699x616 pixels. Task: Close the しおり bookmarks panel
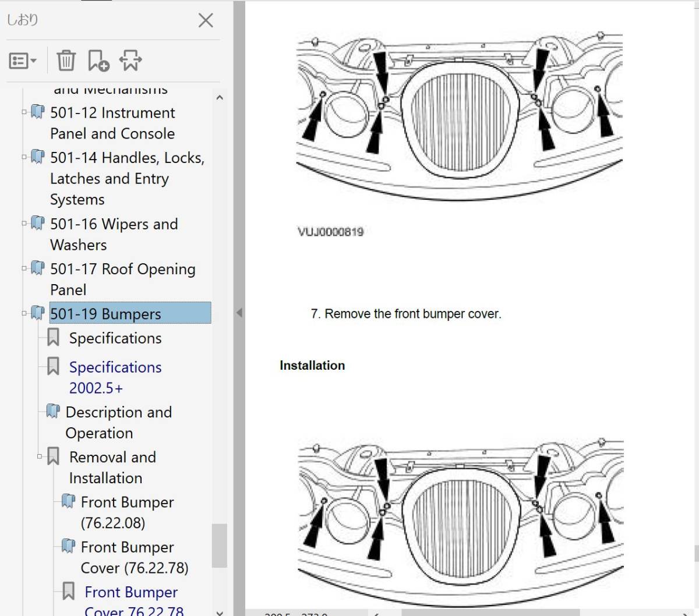click(x=206, y=20)
